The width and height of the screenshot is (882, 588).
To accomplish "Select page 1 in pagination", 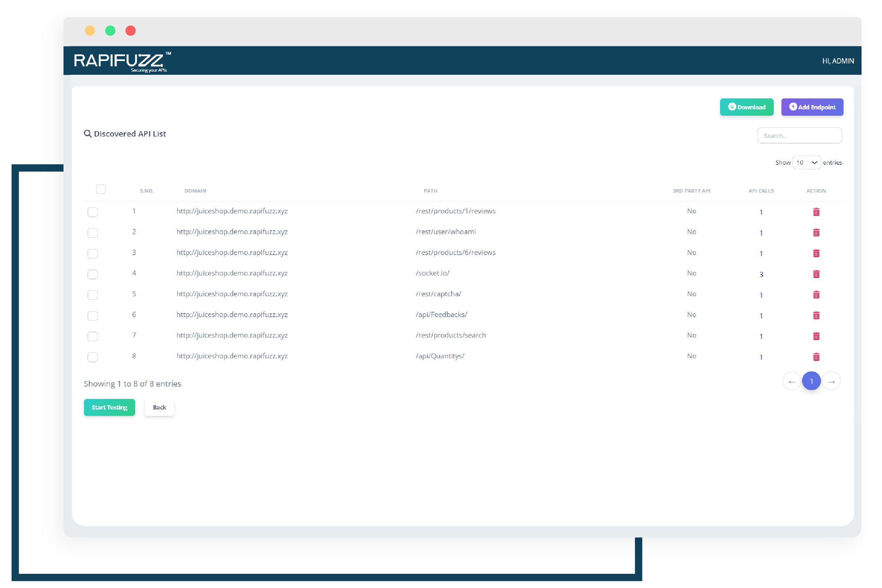I will (811, 381).
